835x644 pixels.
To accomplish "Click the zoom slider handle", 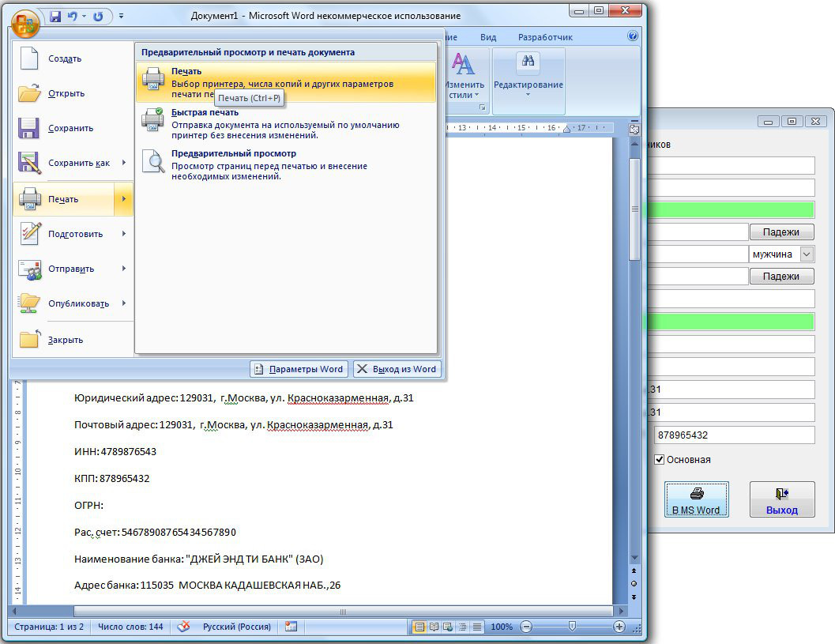I will 572,627.
